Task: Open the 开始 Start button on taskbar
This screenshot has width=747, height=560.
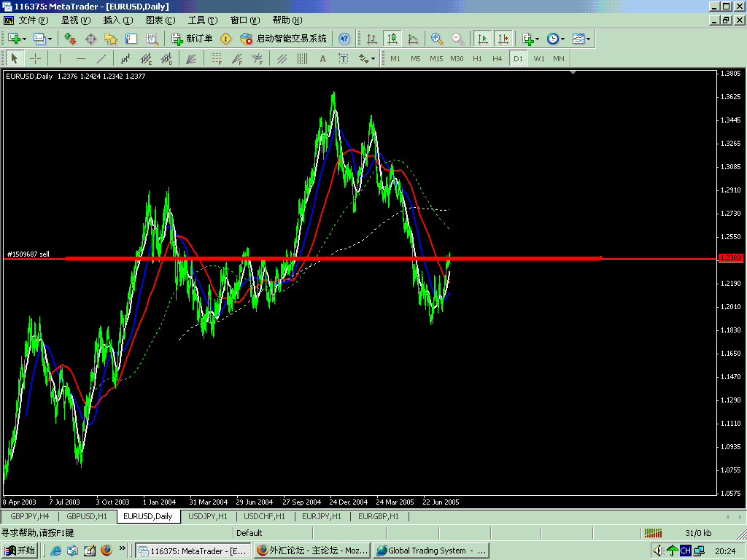Action: [x=20, y=551]
